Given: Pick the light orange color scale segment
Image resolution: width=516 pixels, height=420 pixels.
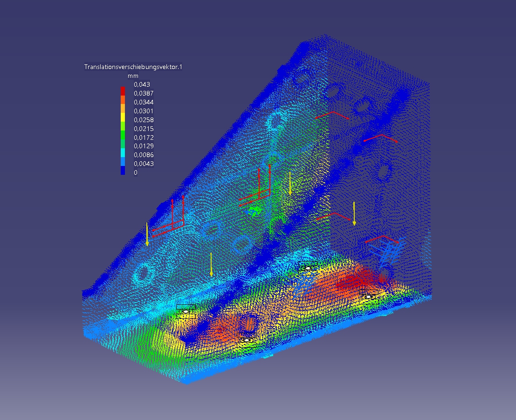Looking at the screenshot, I should [x=123, y=109].
